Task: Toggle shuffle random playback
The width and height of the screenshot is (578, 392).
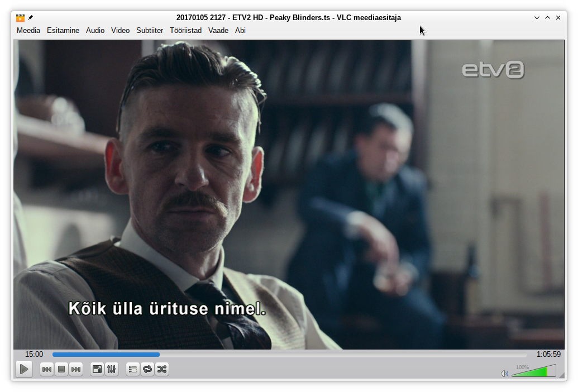Action: 162,369
